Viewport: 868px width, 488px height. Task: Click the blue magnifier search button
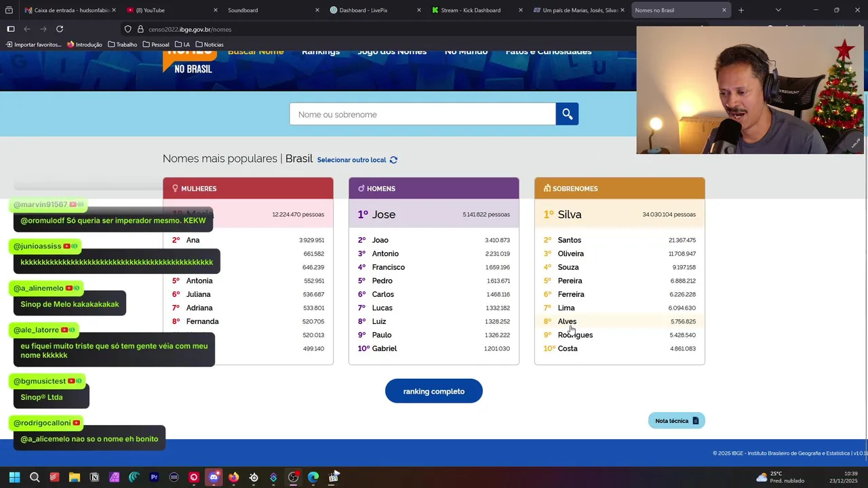pos(567,114)
